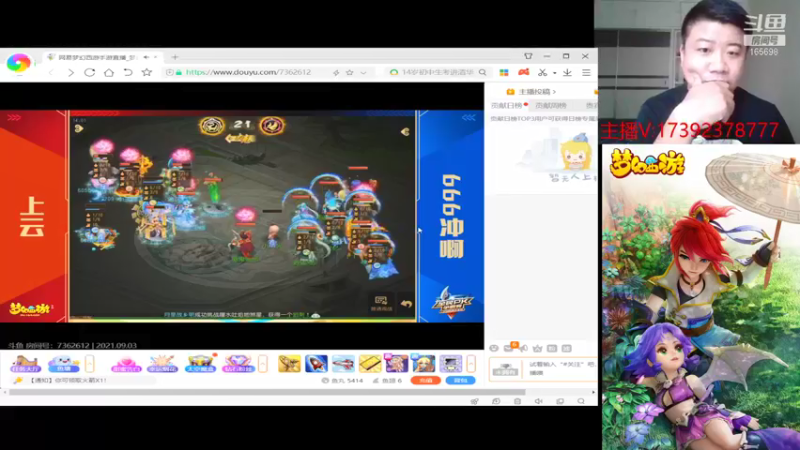Open the colorful apps grid extension
This screenshot has height=450, width=800.
(504, 72)
